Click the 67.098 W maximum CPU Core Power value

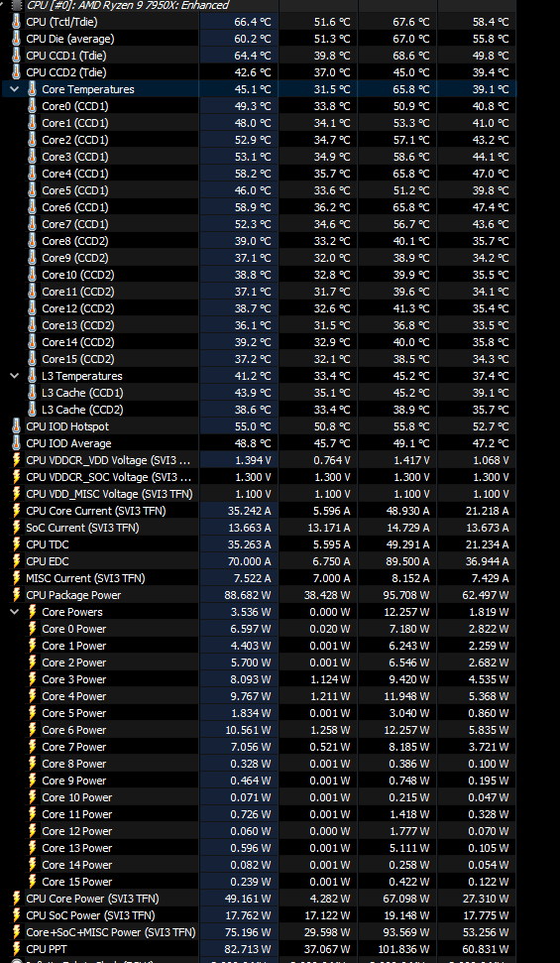click(406, 899)
